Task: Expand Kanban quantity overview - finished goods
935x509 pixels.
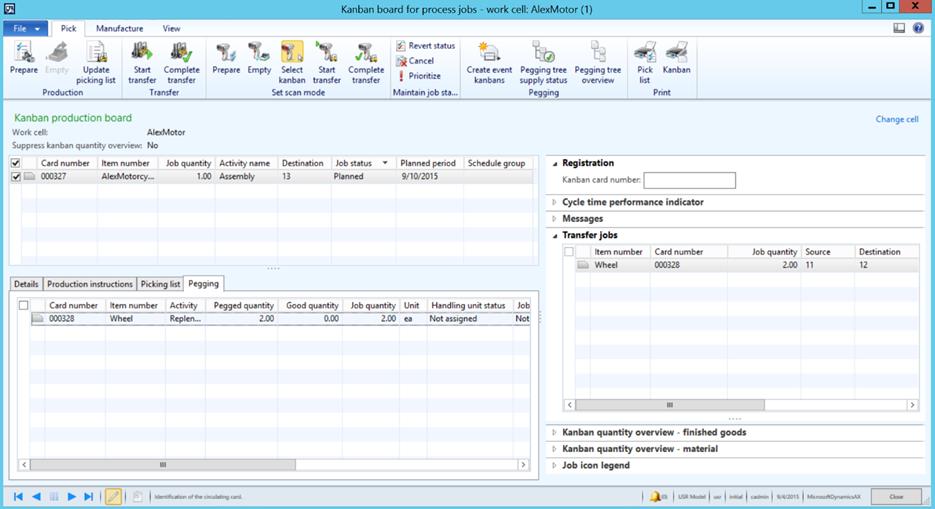Action: click(555, 432)
